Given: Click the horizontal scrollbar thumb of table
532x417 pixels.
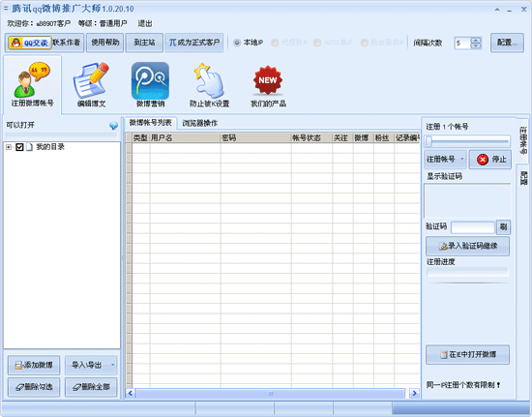Looking at the screenshot, I should click(x=271, y=394).
